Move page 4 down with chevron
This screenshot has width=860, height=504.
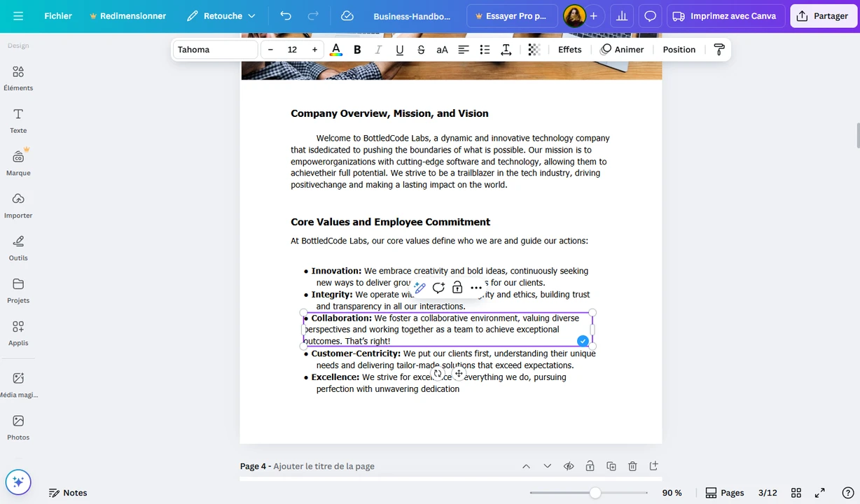coord(548,466)
